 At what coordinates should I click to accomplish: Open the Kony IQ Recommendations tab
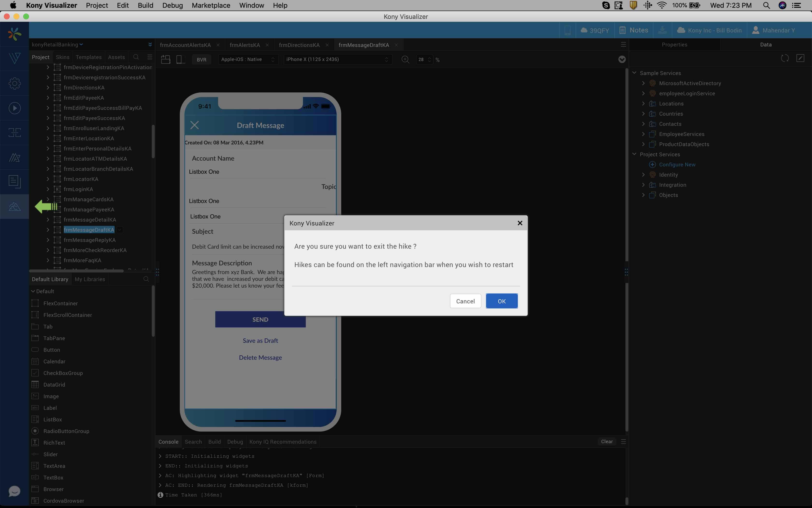pyautogui.click(x=283, y=442)
